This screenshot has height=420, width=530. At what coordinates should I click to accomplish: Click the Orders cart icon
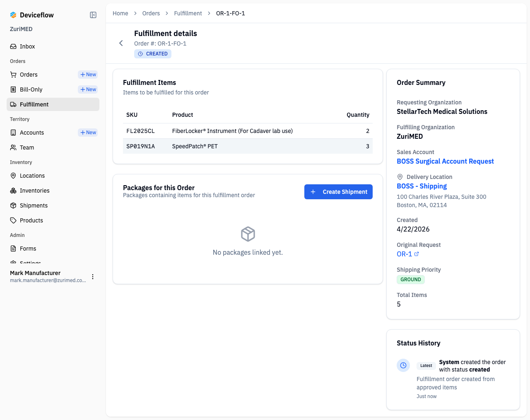coord(13,75)
